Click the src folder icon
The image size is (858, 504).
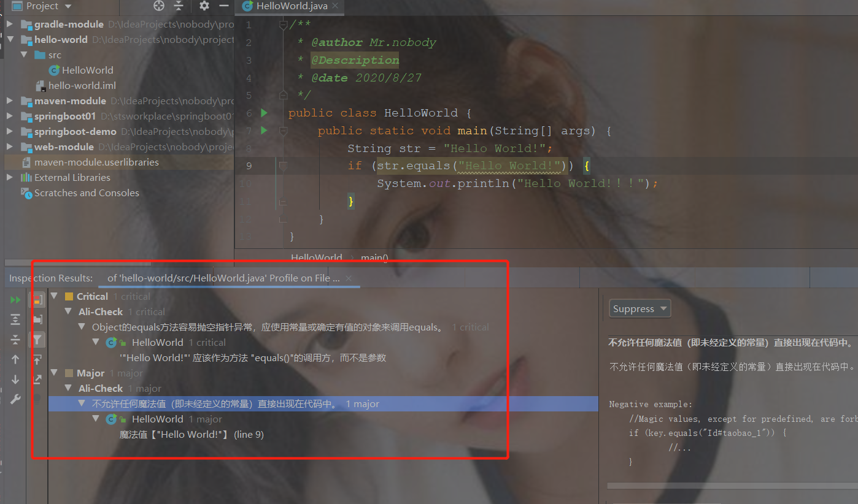(x=40, y=55)
